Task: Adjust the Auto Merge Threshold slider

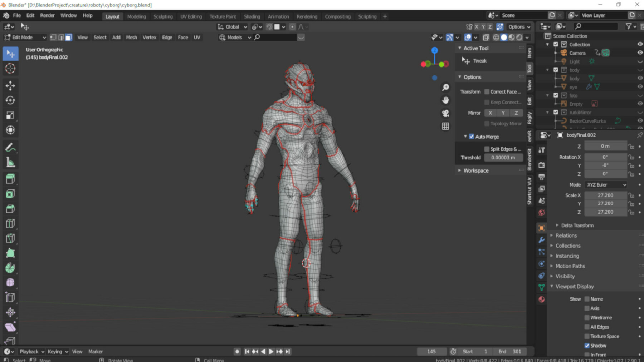Action: (x=503, y=158)
